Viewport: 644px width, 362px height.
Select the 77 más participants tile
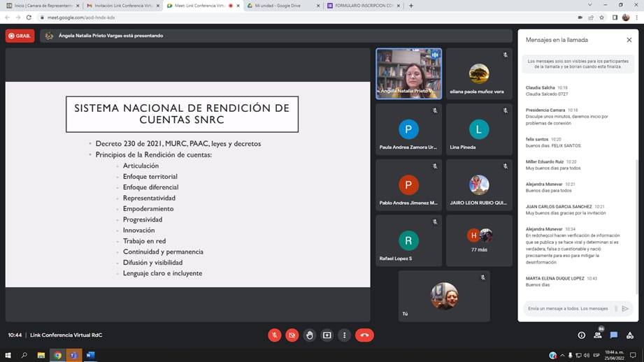(x=479, y=240)
